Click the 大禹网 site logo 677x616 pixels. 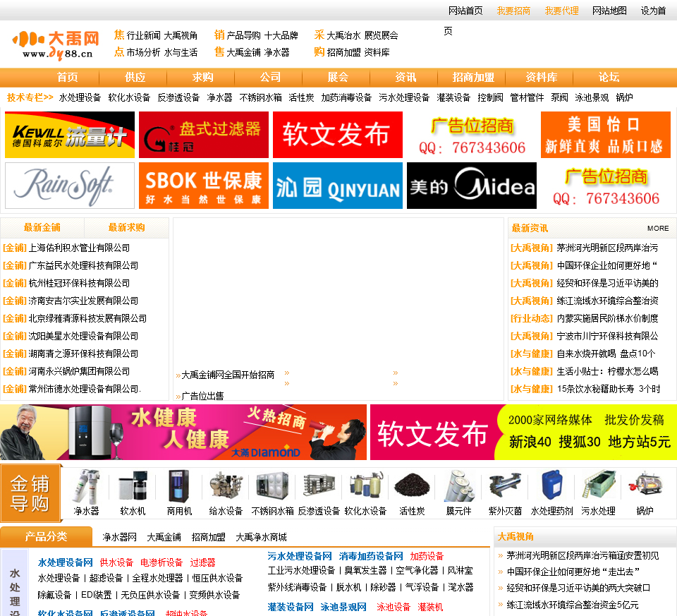click(x=56, y=44)
